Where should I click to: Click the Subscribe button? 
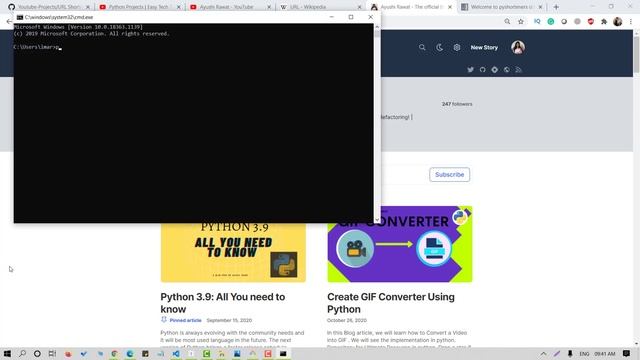(x=449, y=174)
